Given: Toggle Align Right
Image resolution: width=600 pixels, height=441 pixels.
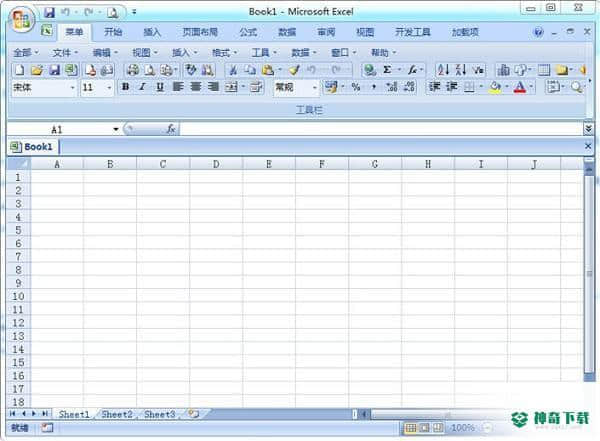Looking at the screenshot, I should click(213, 87).
